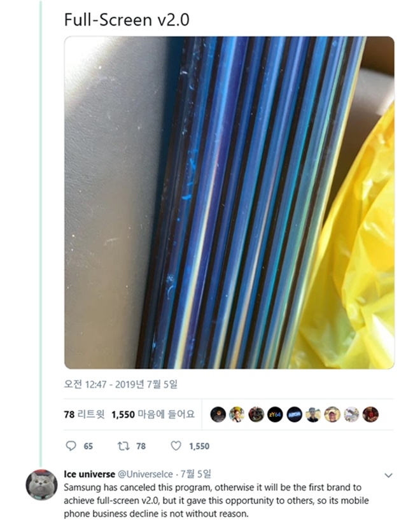Screen dimensions: 420x529
Task: Click the reply speech bubble icon
Action: 71,446
